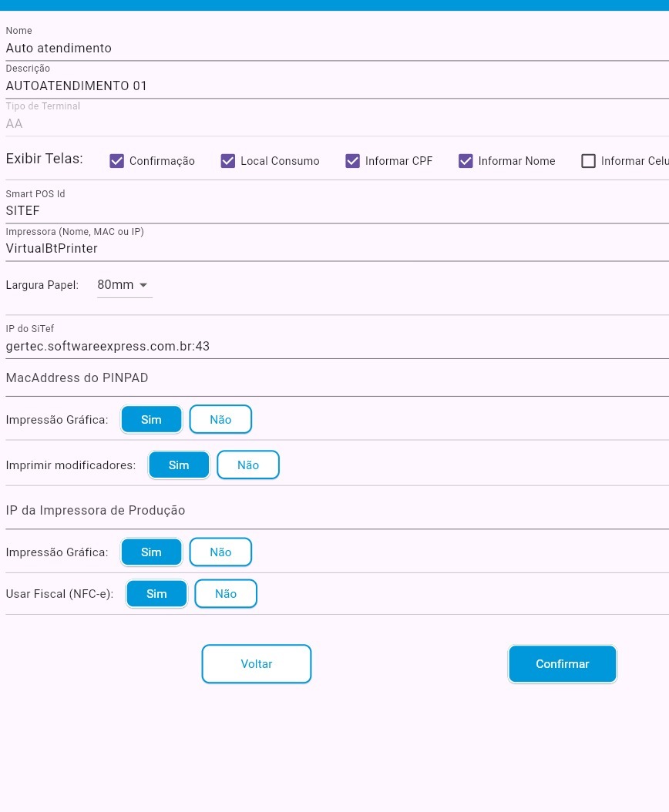
Task: Disable the Informar CPF checkbox
Action: (x=353, y=161)
